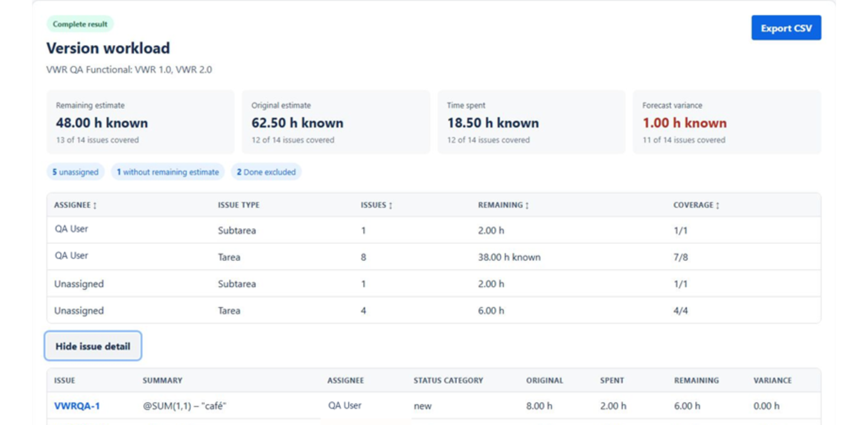Sort table by Assignee column
868x425 pixels.
[x=75, y=205]
